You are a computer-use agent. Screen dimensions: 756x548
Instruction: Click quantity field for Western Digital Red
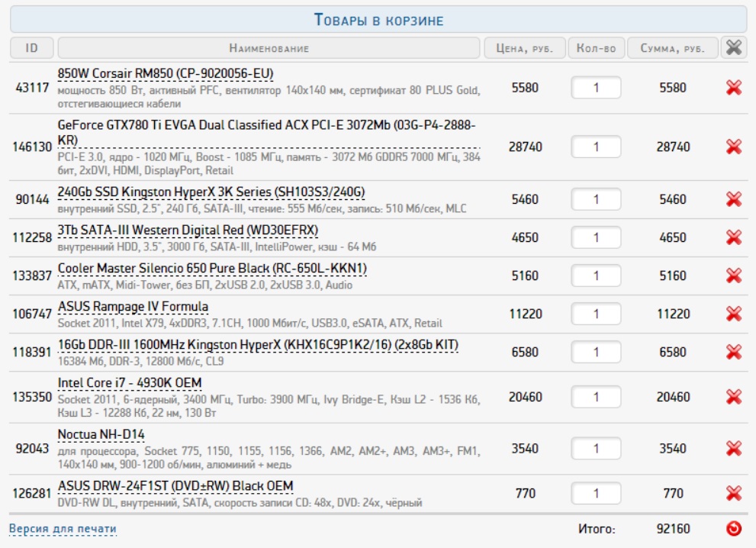[596, 237]
